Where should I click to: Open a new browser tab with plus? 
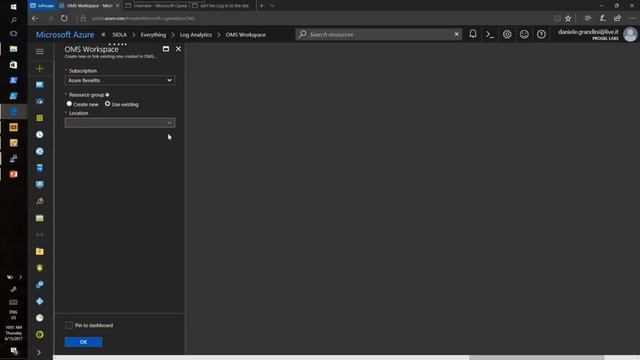pyautogui.click(x=262, y=6)
